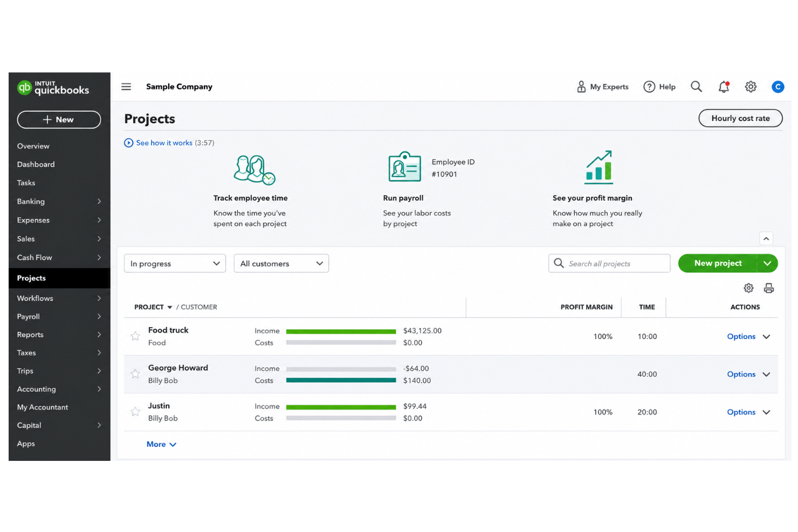Open Options link for George Howard
The height and width of the screenshot is (532, 798).
741,374
